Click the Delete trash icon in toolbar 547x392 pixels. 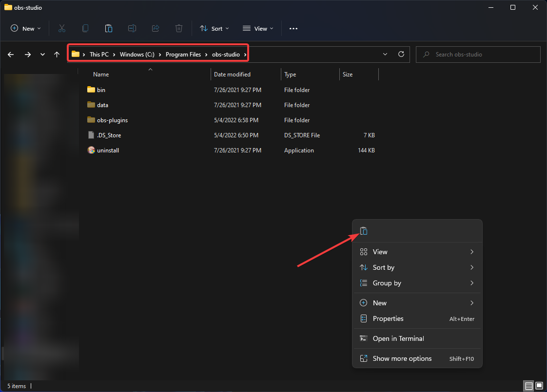pyautogui.click(x=179, y=29)
